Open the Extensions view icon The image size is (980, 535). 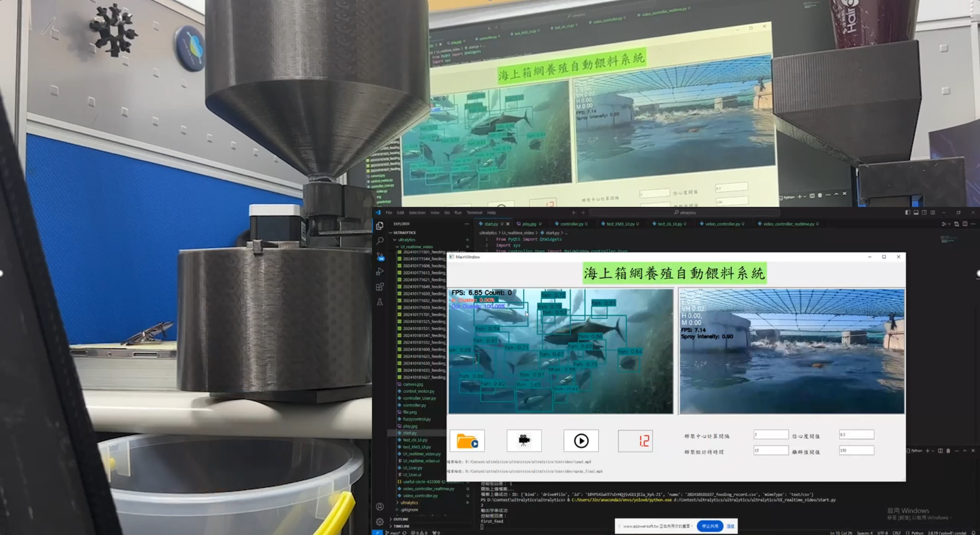[x=380, y=287]
